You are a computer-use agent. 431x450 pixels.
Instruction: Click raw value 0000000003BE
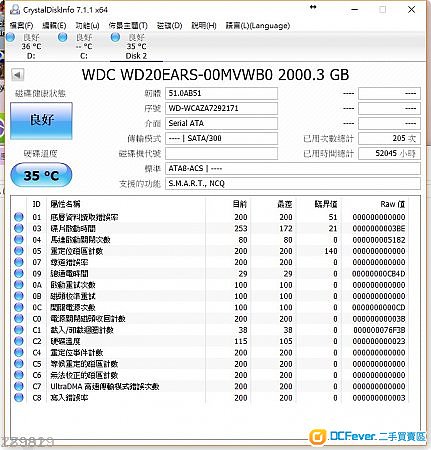click(x=379, y=229)
